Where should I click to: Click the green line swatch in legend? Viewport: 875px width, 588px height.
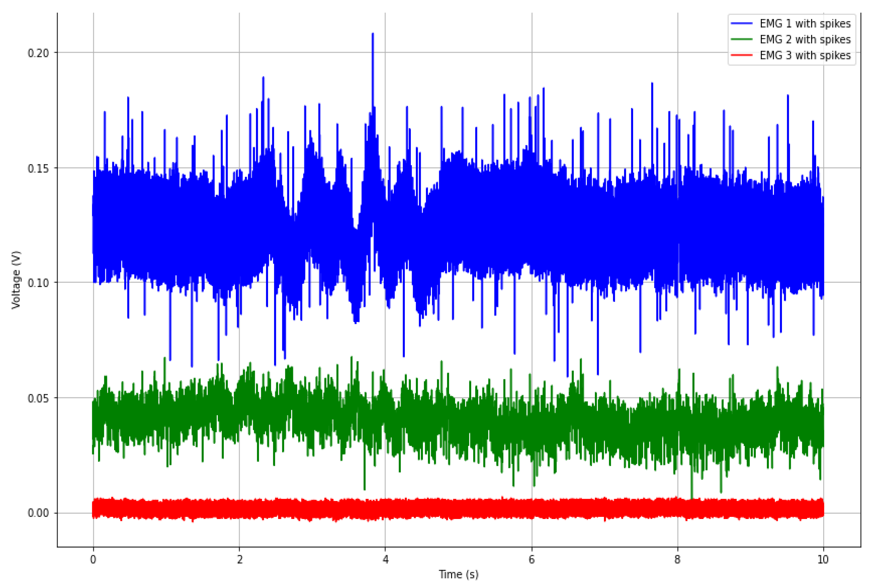click(x=742, y=39)
